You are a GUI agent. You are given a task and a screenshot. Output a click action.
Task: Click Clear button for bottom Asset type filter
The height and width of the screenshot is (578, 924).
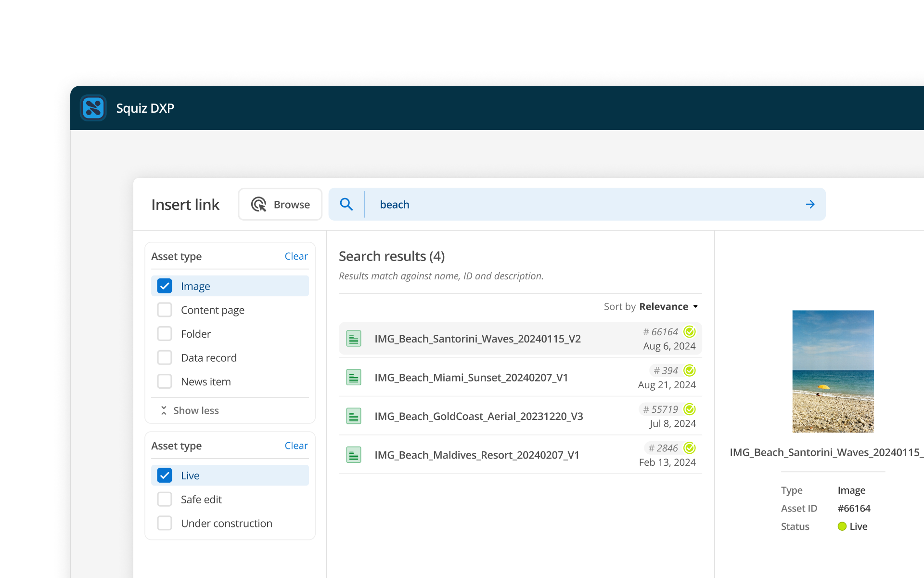click(296, 445)
